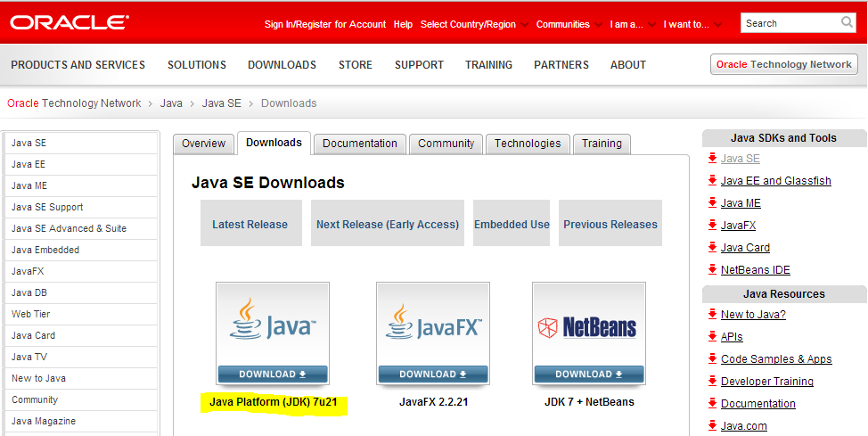Open the Store menu

pos(356,65)
